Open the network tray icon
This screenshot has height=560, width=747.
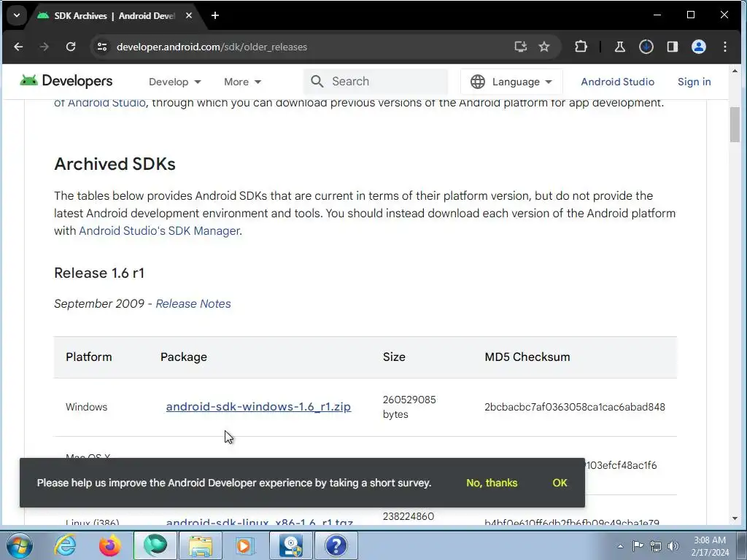[x=656, y=546]
